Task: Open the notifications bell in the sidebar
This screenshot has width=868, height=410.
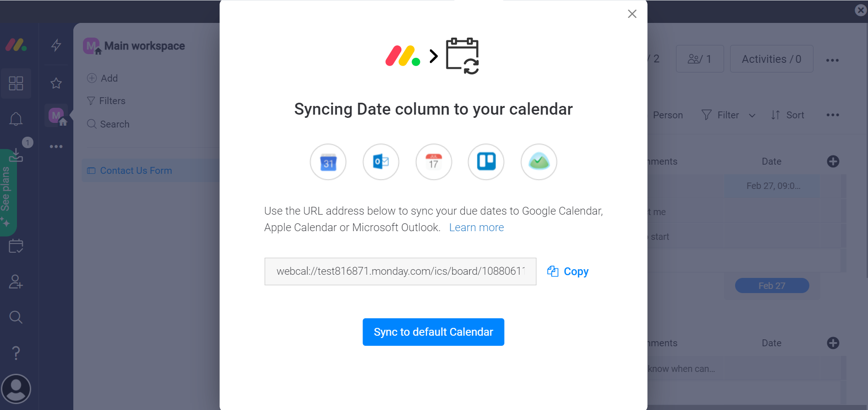Action: click(x=16, y=119)
